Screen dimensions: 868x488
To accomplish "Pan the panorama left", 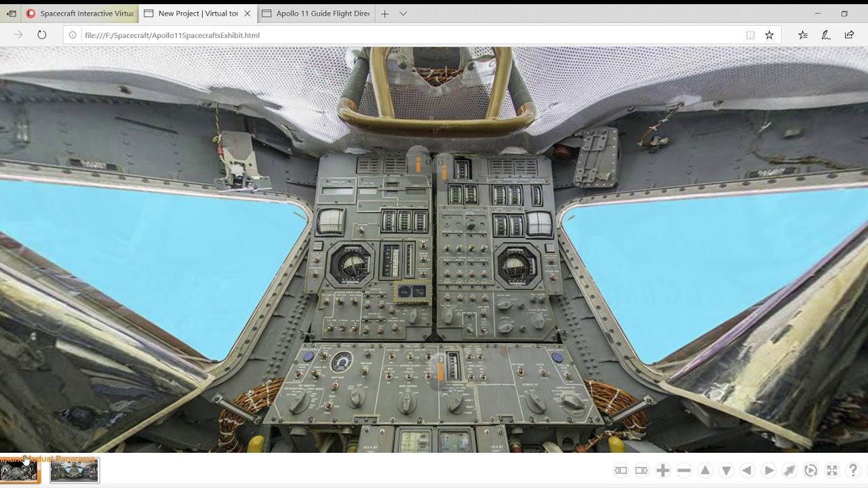I will [747, 470].
